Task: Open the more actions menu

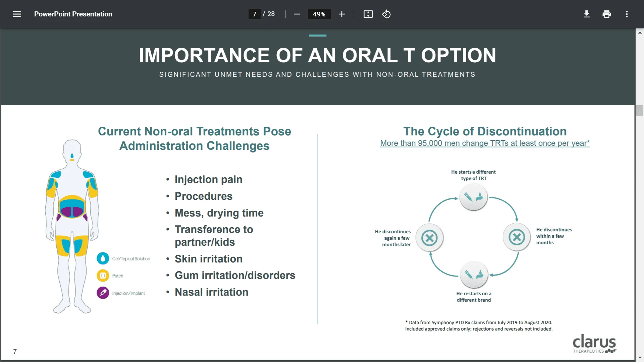Action: [627, 14]
